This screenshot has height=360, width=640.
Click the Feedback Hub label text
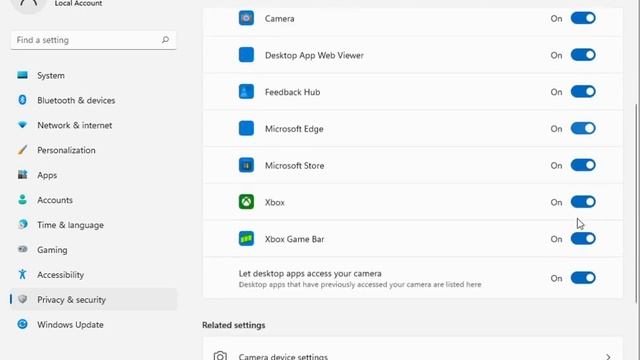[292, 92]
